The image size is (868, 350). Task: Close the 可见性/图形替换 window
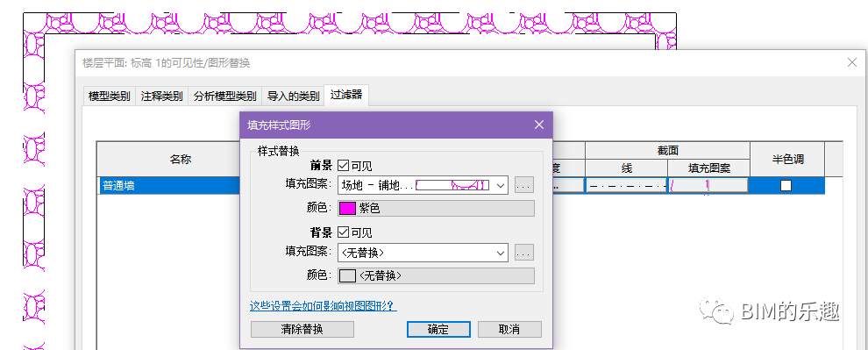coord(852,62)
